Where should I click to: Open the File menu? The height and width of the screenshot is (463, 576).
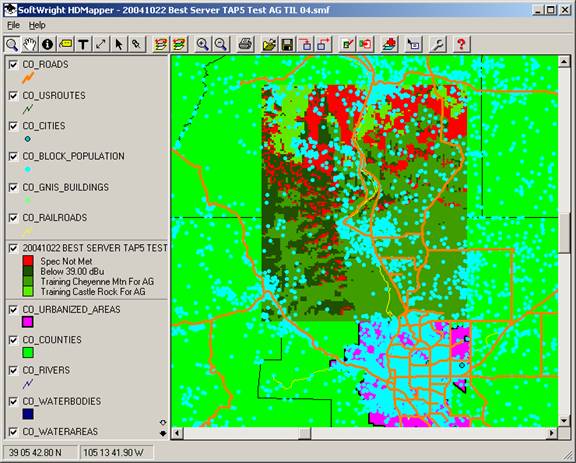[x=13, y=25]
